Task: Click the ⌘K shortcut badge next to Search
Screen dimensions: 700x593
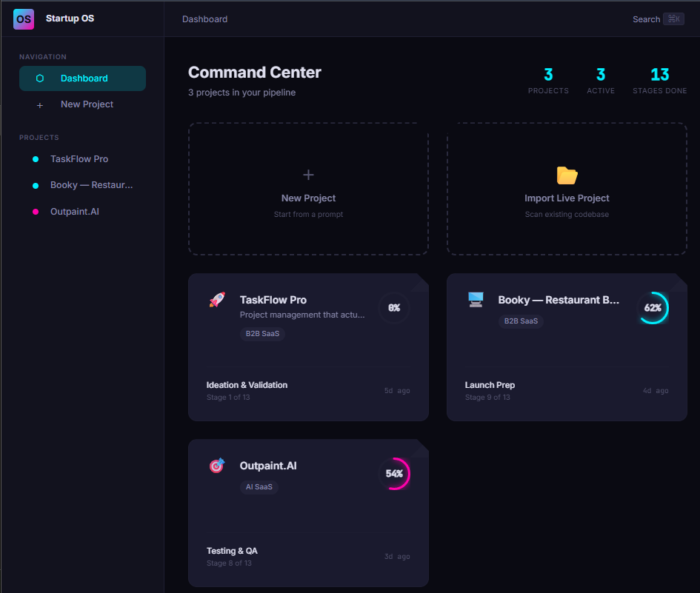Action: point(673,19)
